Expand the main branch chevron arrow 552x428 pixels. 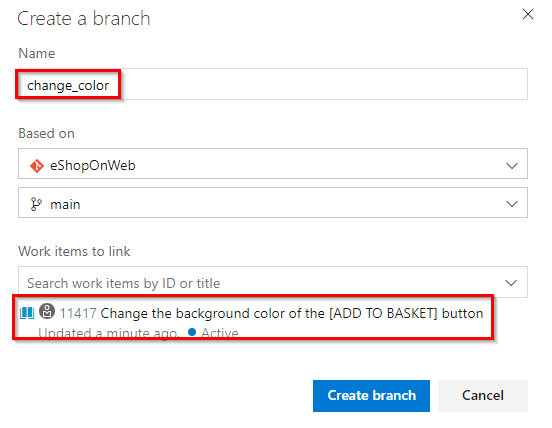click(x=512, y=204)
